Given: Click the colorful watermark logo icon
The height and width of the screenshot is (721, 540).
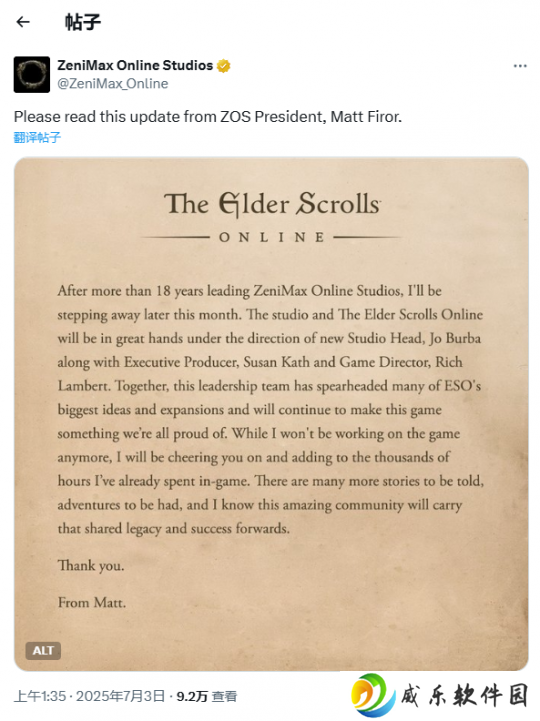Looking at the screenshot, I should tap(373, 695).
